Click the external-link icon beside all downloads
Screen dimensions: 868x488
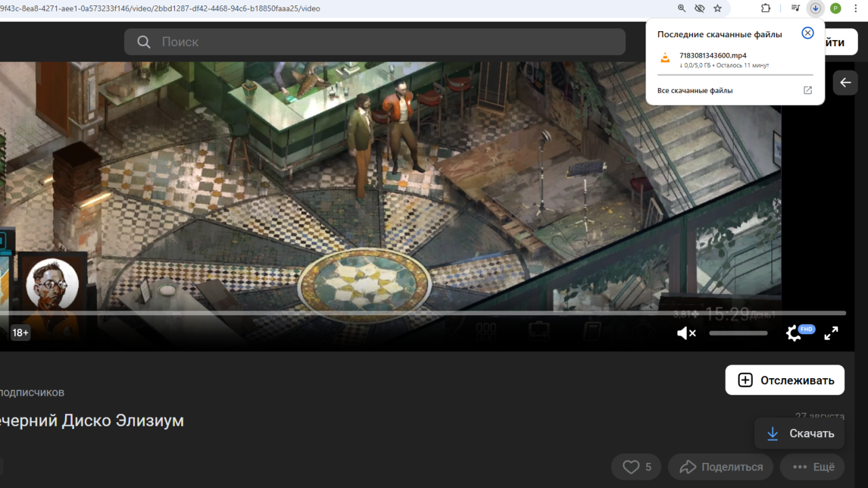tap(808, 90)
